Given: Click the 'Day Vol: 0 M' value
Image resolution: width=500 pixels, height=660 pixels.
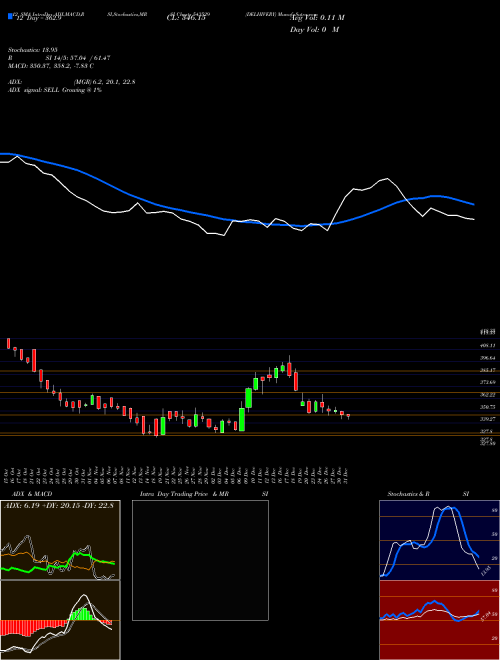Looking at the screenshot, I should click(314, 30).
